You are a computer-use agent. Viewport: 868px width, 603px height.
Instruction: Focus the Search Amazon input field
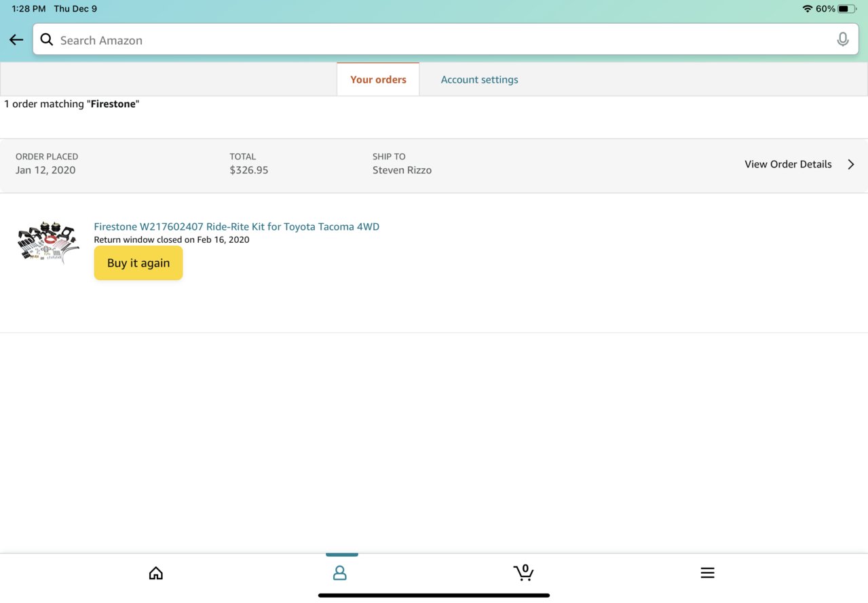(447, 39)
